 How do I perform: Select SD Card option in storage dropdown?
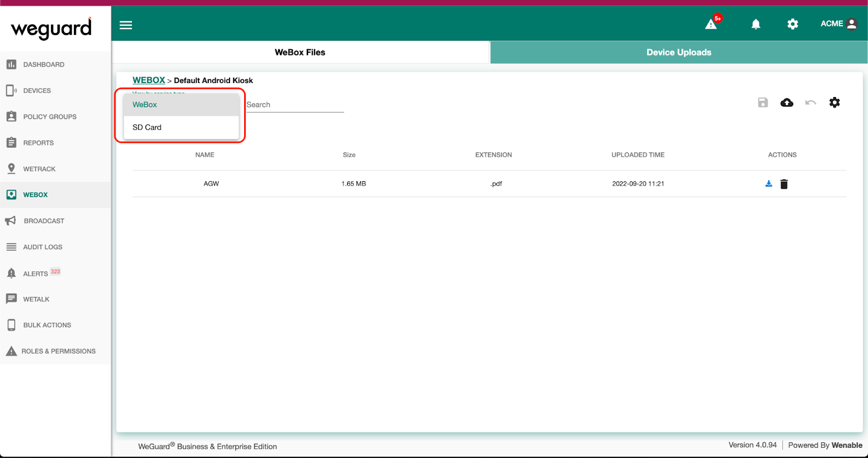[181, 128]
